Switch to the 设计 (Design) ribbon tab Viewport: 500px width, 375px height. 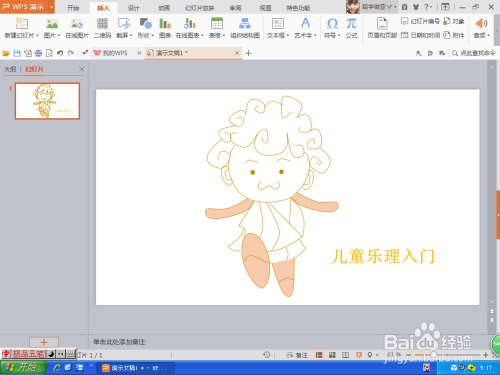[134, 8]
